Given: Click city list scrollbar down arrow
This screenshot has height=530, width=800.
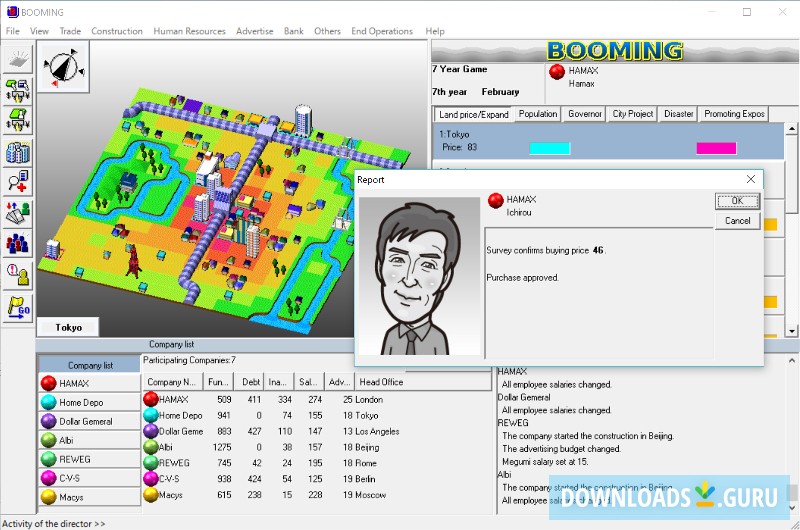Looking at the screenshot, I should coord(792,331).
